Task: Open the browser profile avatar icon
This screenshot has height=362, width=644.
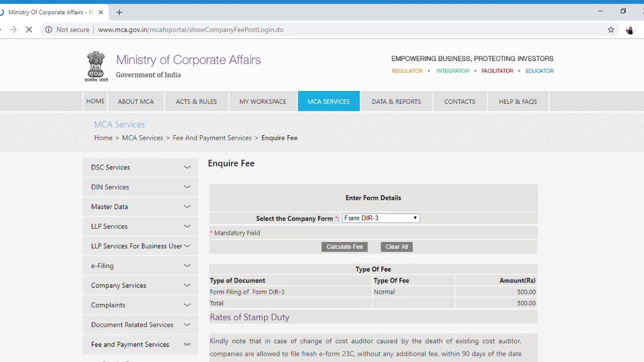Action: 629,30
